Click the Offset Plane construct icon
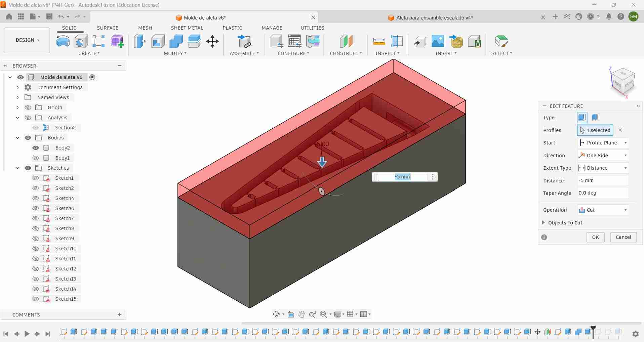 346,41
